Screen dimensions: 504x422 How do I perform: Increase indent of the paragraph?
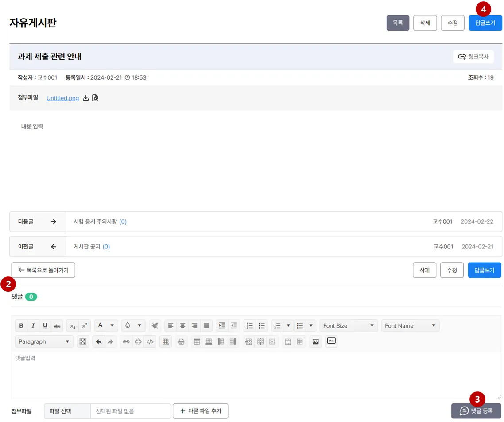pyautogui.click(x=222, y=325)
